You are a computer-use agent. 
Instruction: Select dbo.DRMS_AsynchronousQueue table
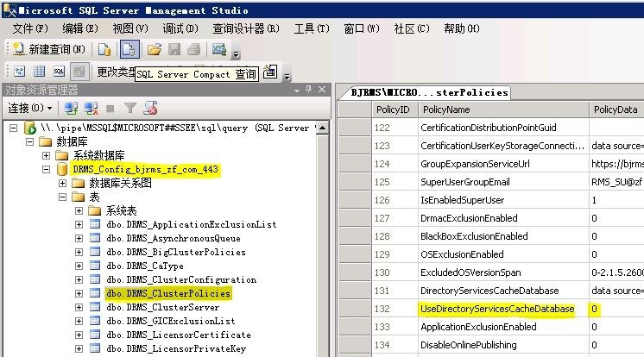coord(173,238)
